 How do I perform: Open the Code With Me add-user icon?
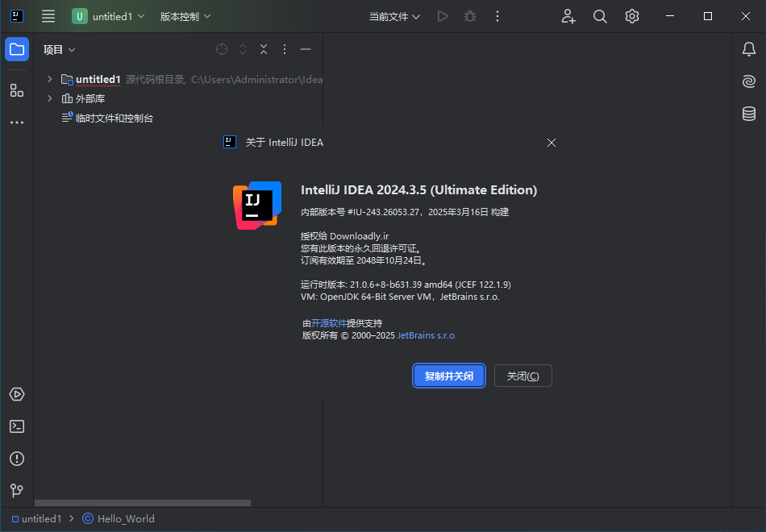pos(568,16)
